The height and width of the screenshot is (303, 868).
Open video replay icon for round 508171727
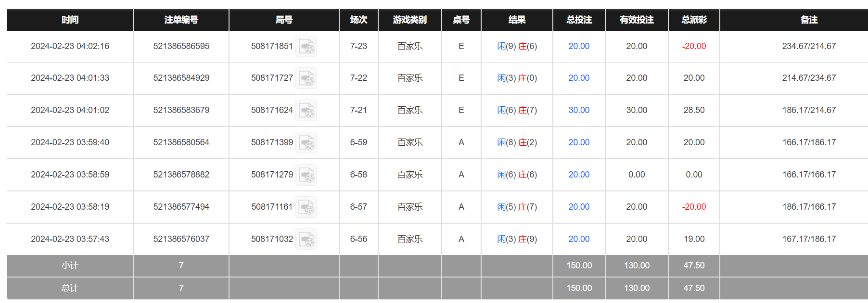click(x=306, y=78)
